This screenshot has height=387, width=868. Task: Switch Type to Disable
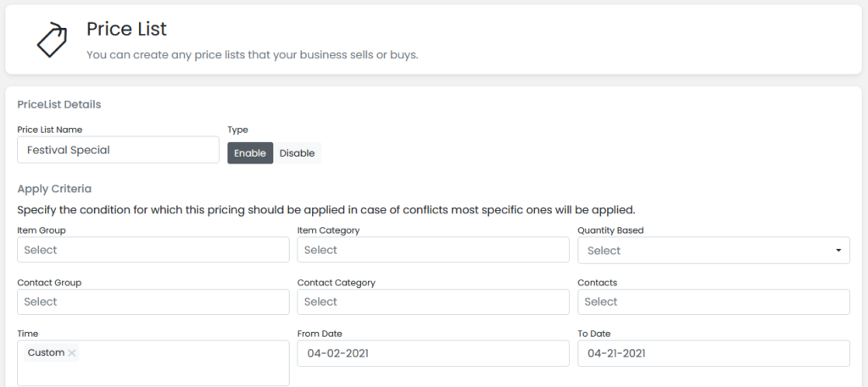click(298, 153)
